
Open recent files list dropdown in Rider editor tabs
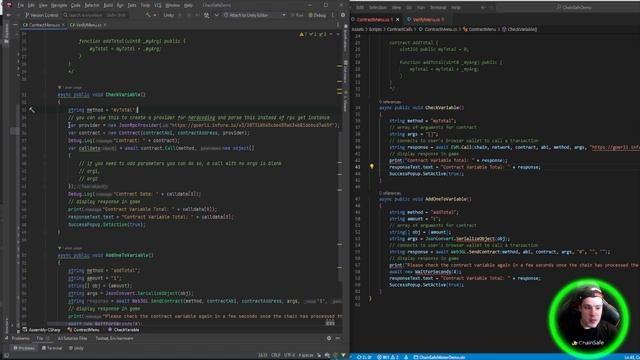(338, 25)
